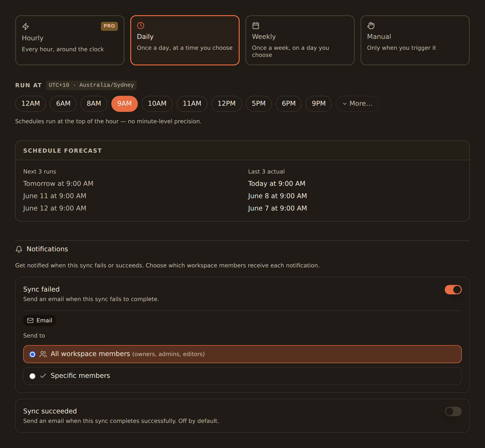This screenshot has height=448, width=485.
Task: Select All workspace members radio button
Action: [32, 354]
